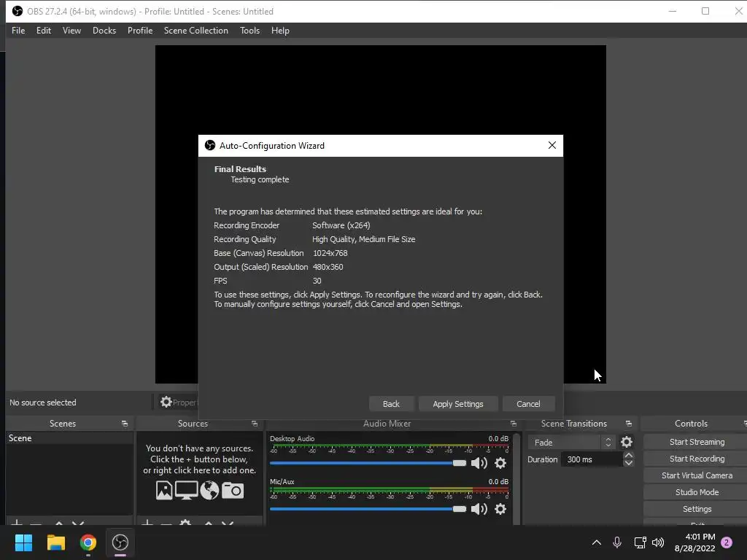Open Settings from Controls panel
This screenshot has width=747, height=560.
click(x=697, y=509)
